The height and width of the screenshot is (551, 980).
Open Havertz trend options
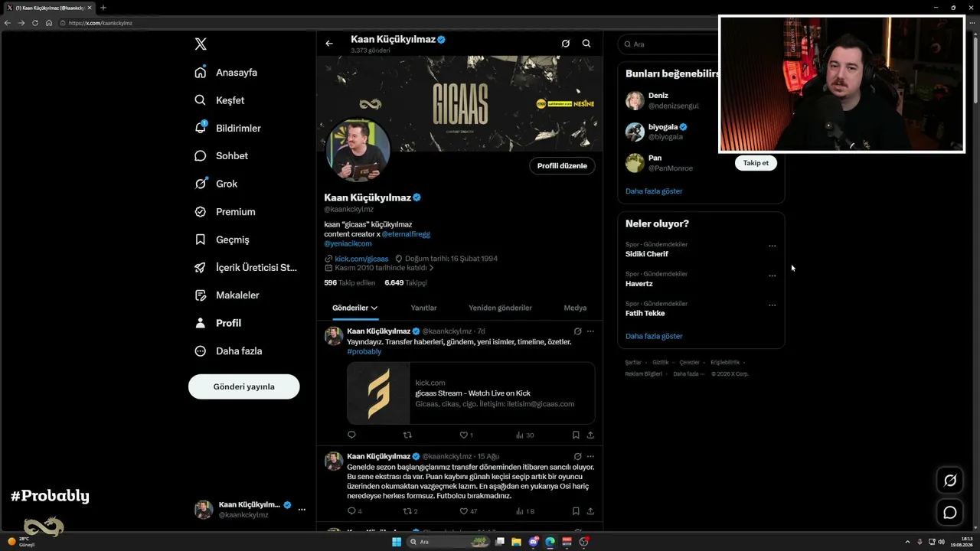pyautogui.click(x=772, y=275)
